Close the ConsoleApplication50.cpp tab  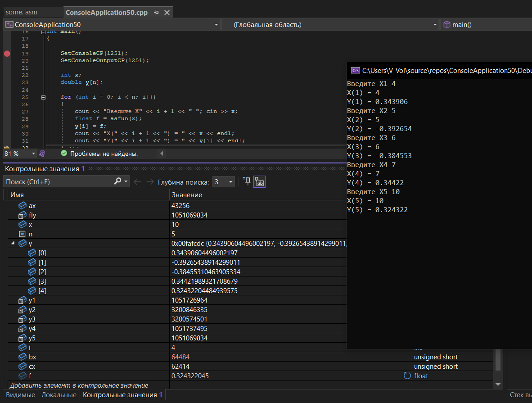point(166,13)
